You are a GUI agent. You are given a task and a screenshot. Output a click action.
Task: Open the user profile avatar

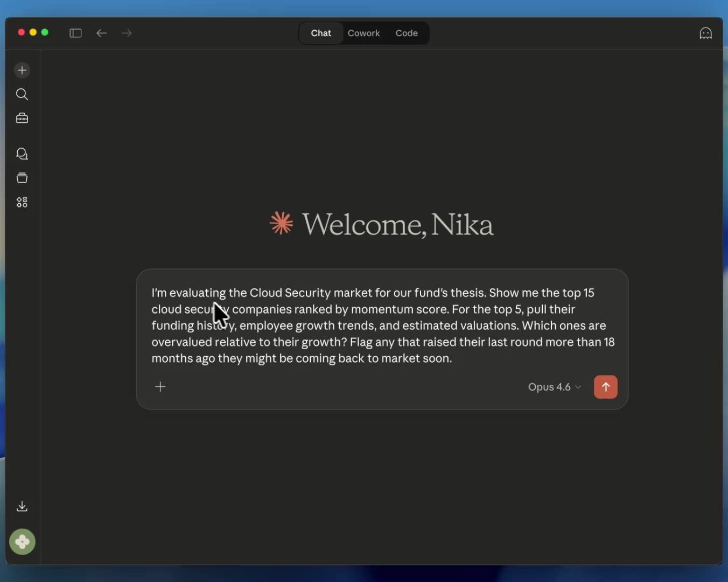pyautogui.click(x=22, y=542)
